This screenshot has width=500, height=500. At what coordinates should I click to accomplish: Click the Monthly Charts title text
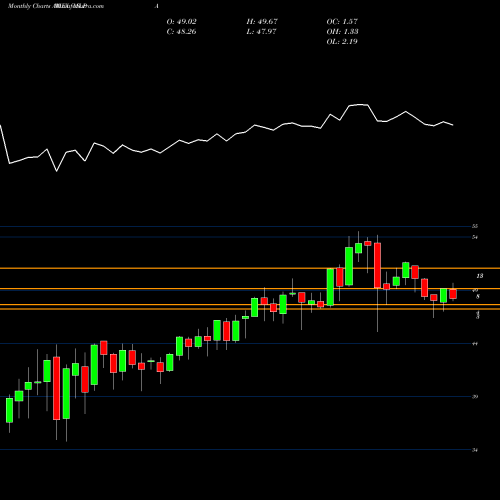point(29,6)
